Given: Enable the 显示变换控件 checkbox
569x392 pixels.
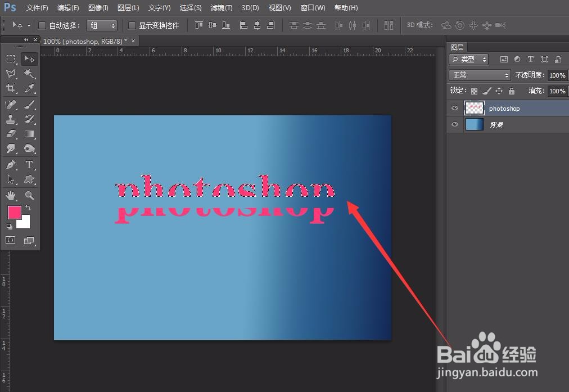Looking at the screenshot, I should coord(132,25).
